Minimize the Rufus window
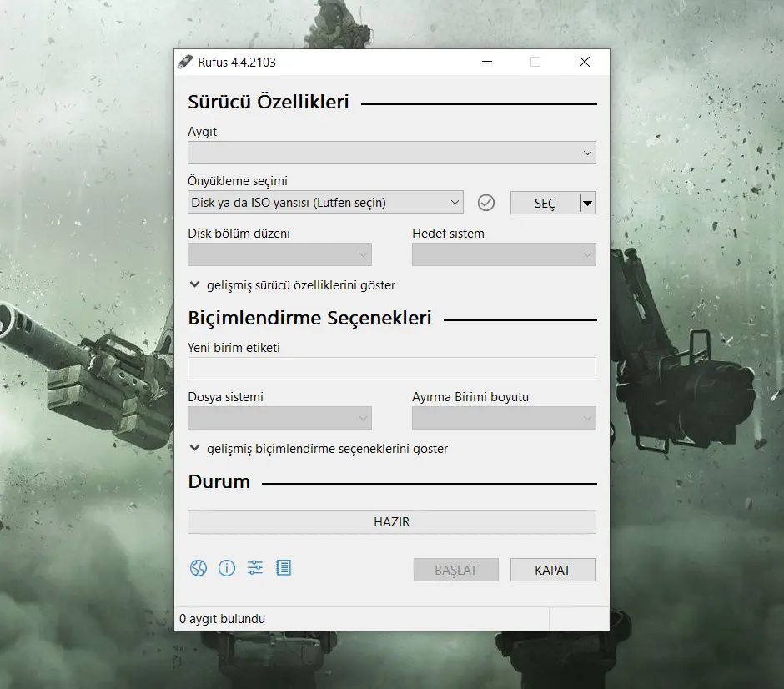Image resolution: width=784 pixels, height=689 pixels. (x=487, y=62)
